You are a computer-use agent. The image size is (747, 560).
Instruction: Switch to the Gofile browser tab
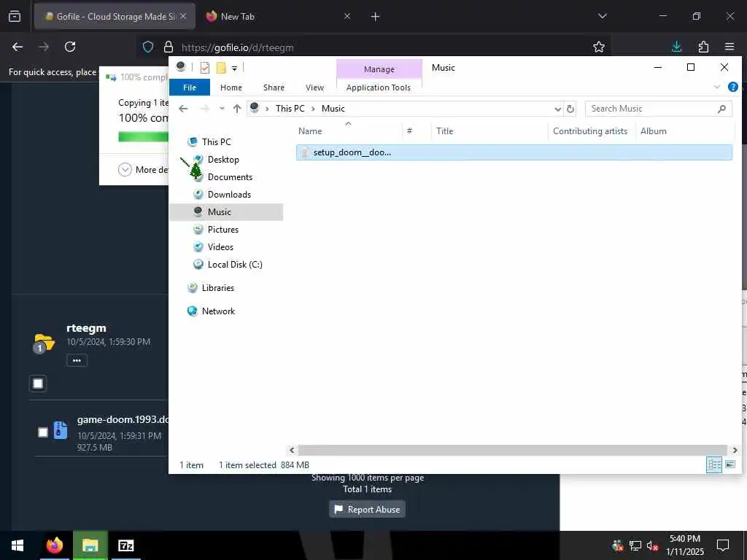coord(115,17)
